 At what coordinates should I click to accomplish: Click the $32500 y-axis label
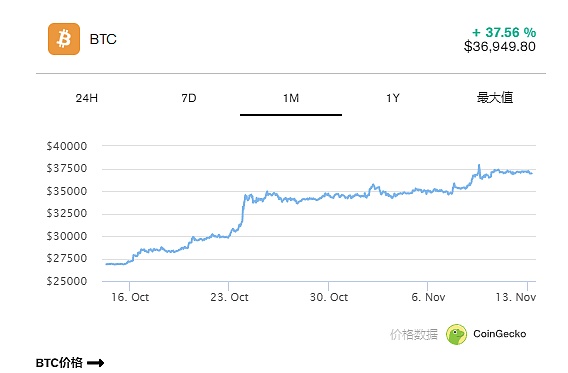(67, 214)
